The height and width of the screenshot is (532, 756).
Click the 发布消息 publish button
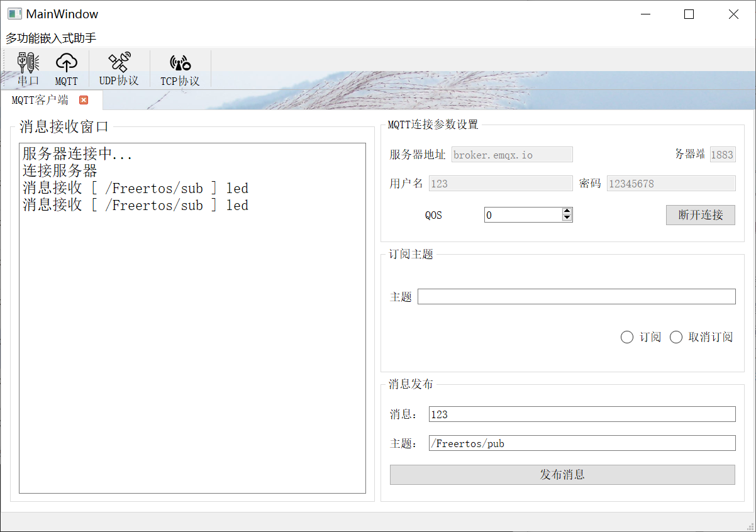(x=562, y=474)
